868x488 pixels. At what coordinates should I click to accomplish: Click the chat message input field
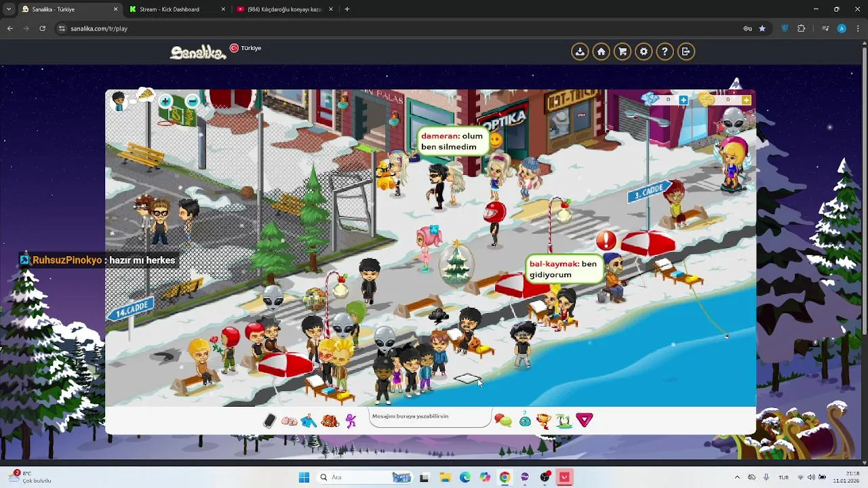431,417
